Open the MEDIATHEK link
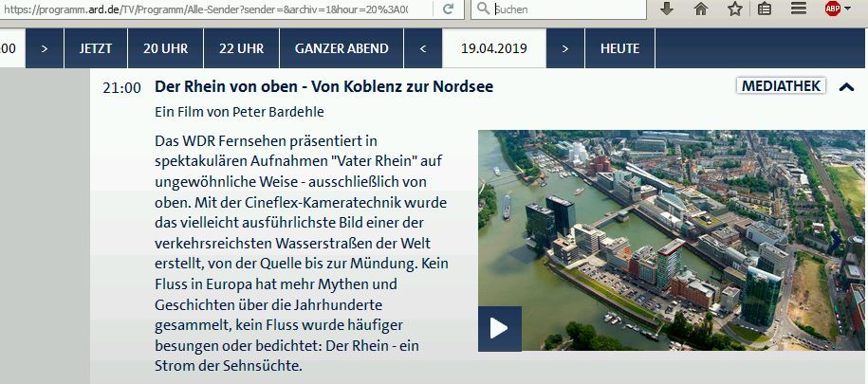Screen dimensions: 868x384 tap(781, 85)
